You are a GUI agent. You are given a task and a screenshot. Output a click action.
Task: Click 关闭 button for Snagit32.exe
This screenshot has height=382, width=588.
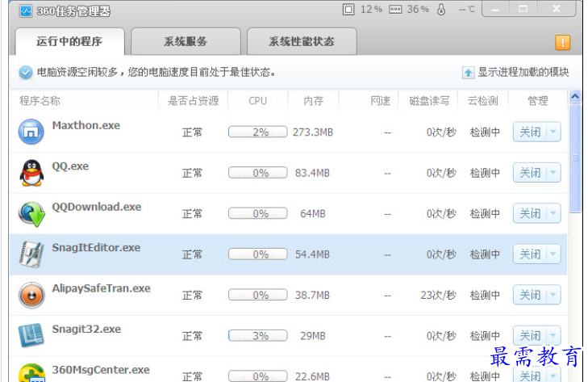[530, 335]
